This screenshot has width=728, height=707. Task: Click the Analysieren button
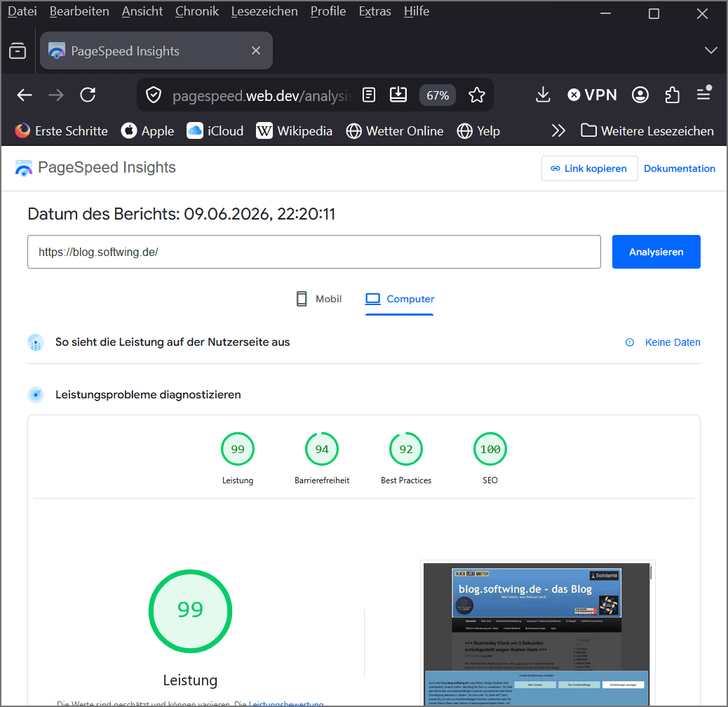coord(656,252)
